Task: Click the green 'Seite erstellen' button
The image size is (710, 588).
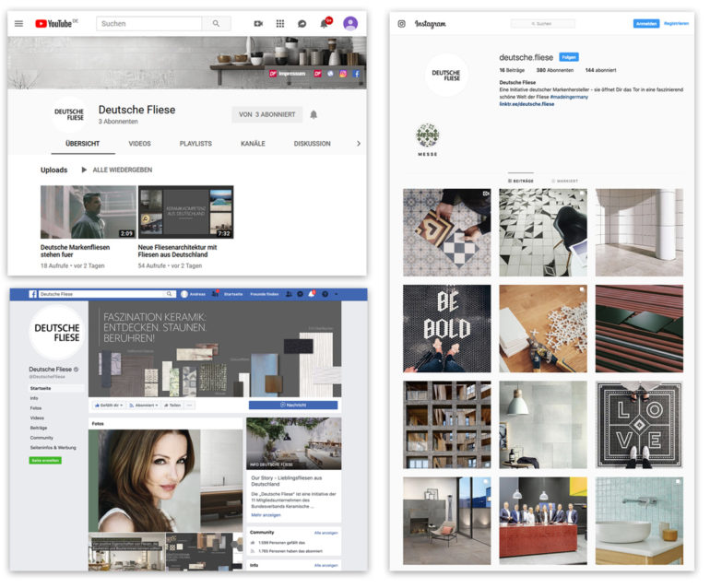Action: pos(45,460)
